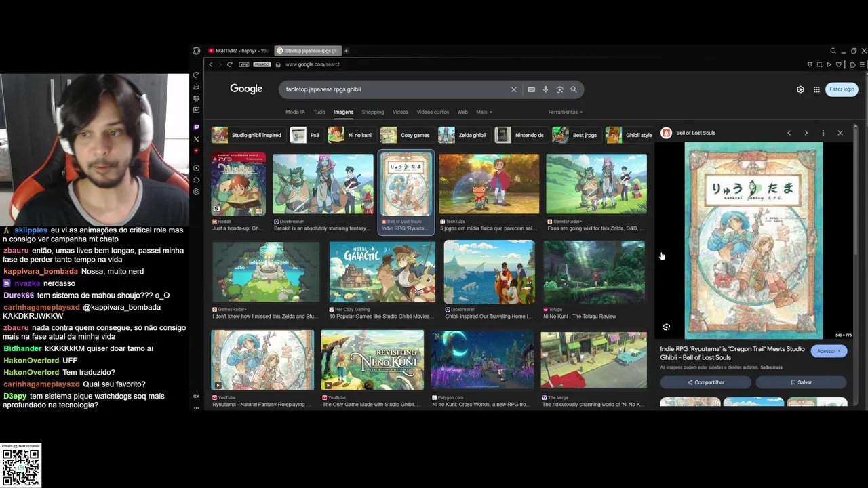Select Studio ghibli inspired filter chip

(248, 135)
